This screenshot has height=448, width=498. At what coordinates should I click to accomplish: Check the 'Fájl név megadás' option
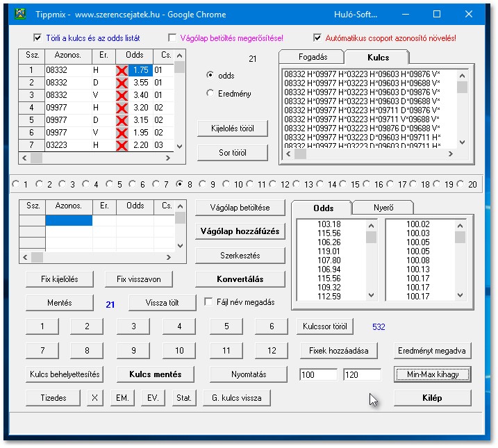209,302
